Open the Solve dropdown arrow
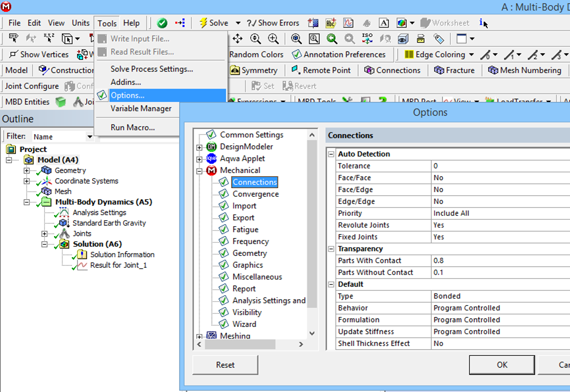Screen dimensions: 570x392 click(238, 23)
